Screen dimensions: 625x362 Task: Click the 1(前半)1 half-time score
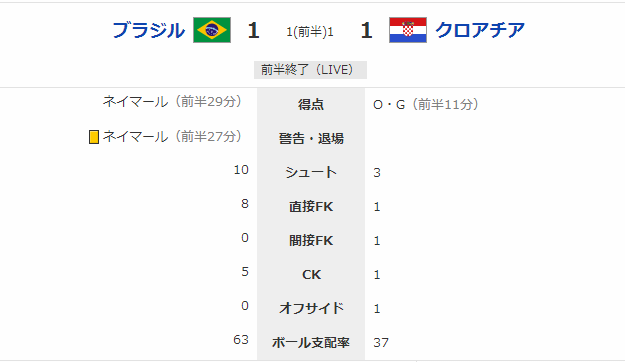[x=310, y=31]
